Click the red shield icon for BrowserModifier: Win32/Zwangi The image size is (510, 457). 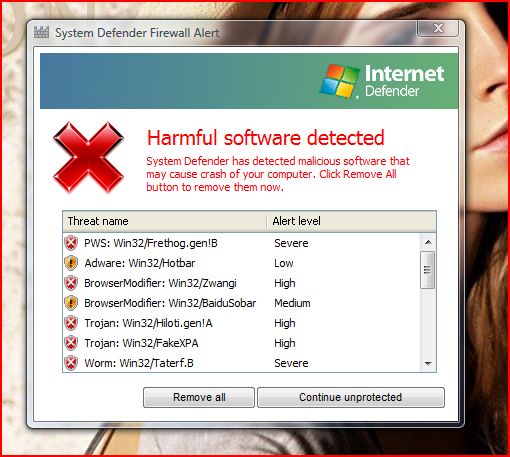pyautogui.click(x=71, y=283)
